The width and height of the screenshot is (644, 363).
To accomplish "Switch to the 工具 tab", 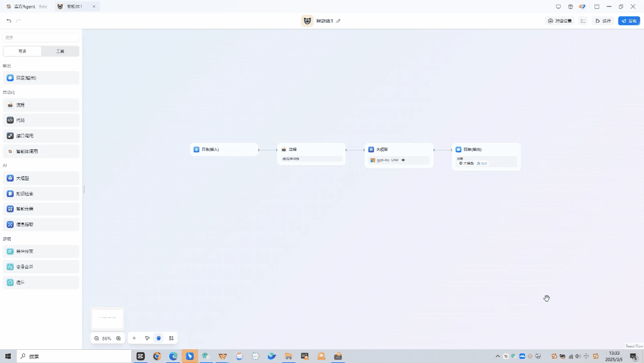I will [x=60, y=51].
